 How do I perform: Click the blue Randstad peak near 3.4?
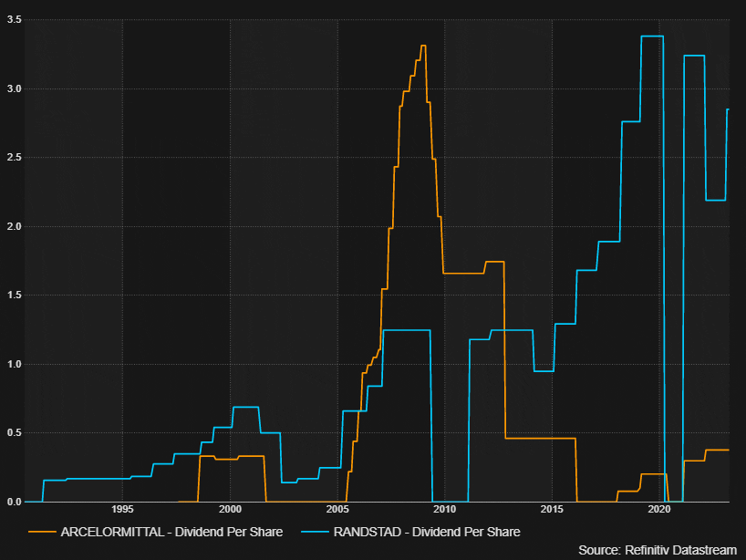(x=652, y=36)
